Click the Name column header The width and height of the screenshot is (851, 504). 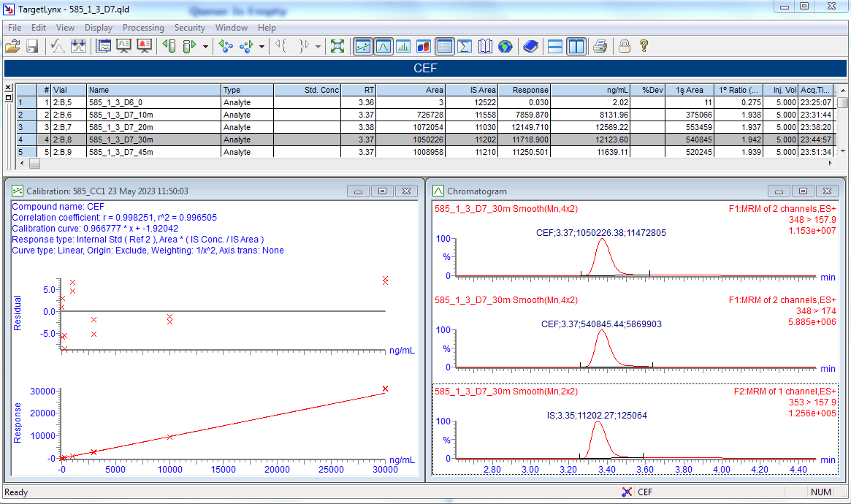[x=153, y=90]
